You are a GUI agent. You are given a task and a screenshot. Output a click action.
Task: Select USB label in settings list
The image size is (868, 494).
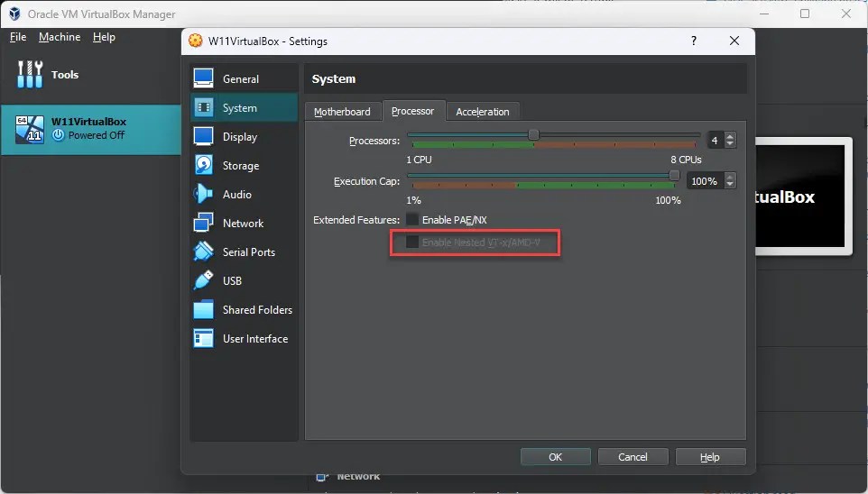tap(232, 280)
